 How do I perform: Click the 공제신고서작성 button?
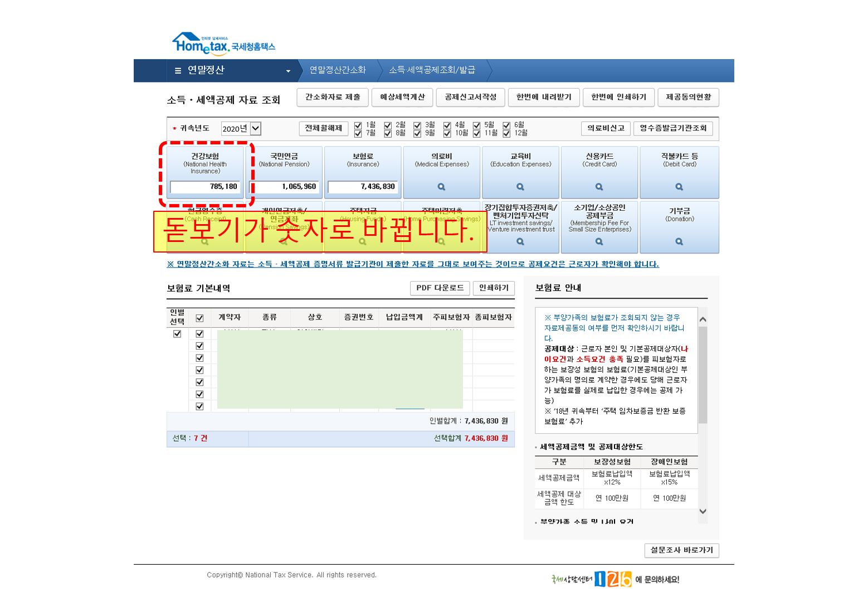point(470,97)
